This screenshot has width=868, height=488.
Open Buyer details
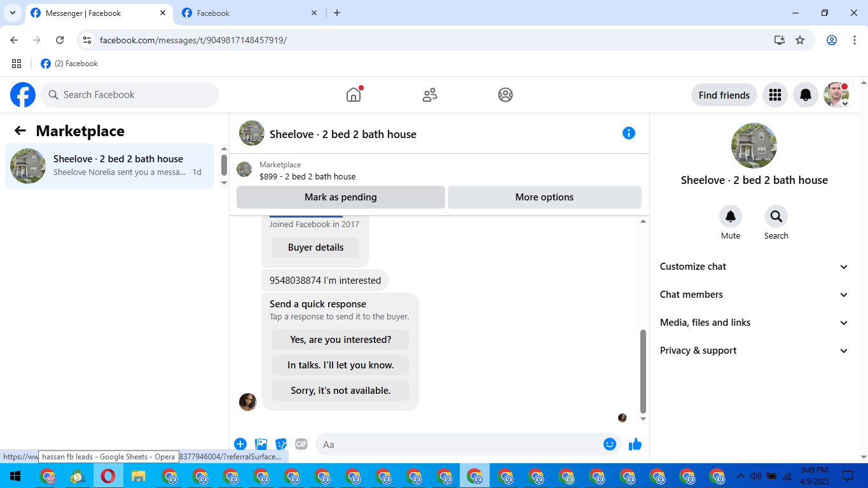315,247
